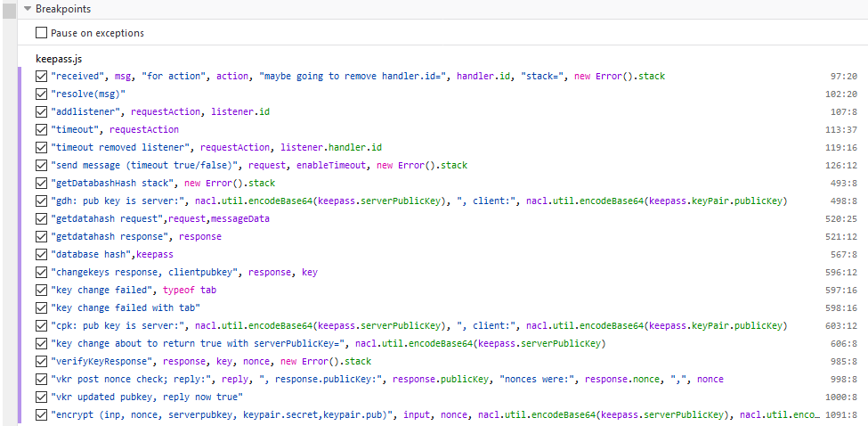Toggle "timeout removed listener" logpoint checkbox
The width and height of the screenshot is (868, 426).
point(41,147)
